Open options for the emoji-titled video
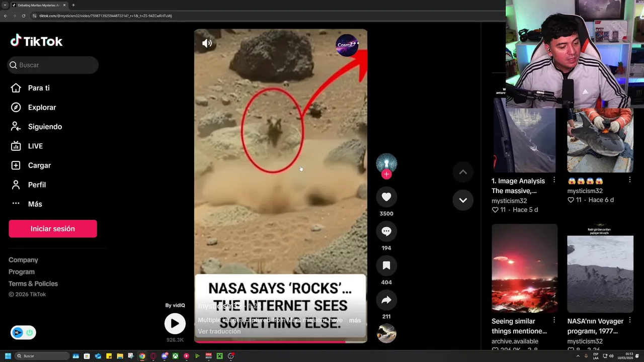This screenshot has width=644, height=362. point(630,180)
